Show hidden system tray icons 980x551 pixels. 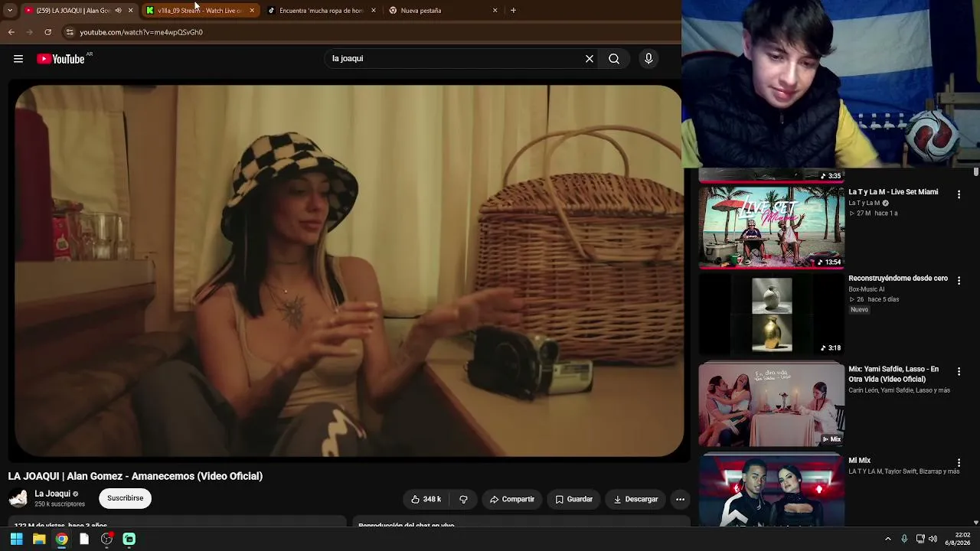click(x=888, y=539)
